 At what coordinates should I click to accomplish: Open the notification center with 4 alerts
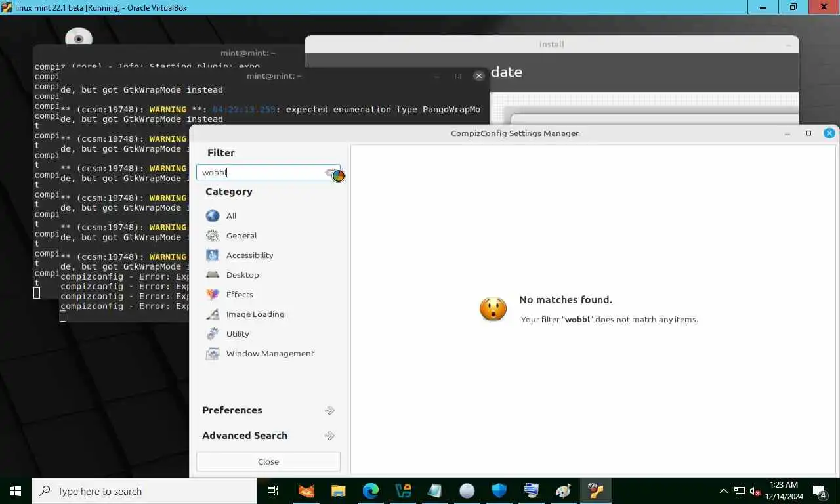click(820, 492)
